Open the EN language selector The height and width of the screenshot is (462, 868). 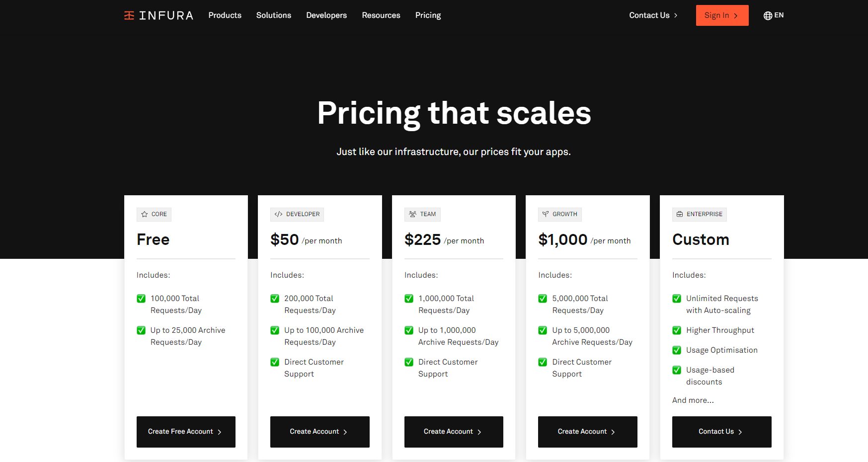774,15
